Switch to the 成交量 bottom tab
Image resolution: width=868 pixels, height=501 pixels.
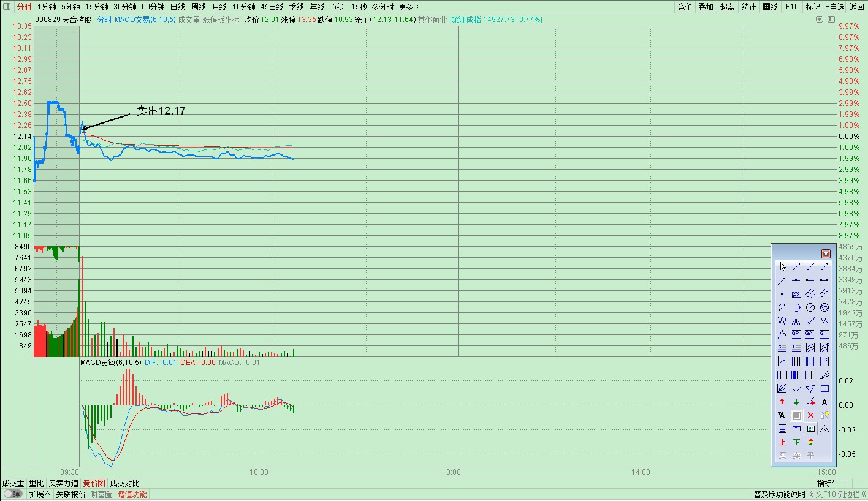pyautogui.click(x=13, y=484)
